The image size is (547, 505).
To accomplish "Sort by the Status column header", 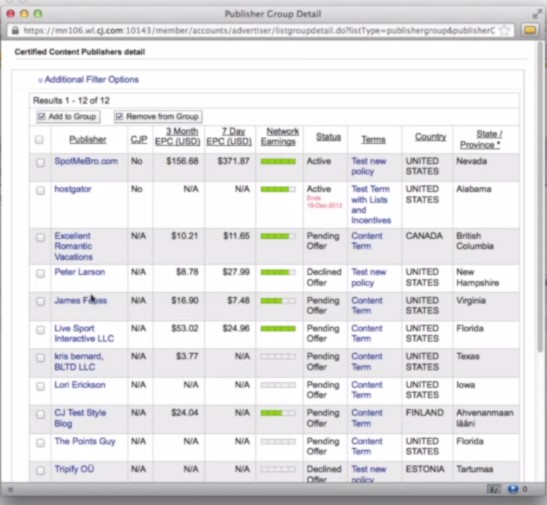I will pyautogui.click(x=328, y=137).
